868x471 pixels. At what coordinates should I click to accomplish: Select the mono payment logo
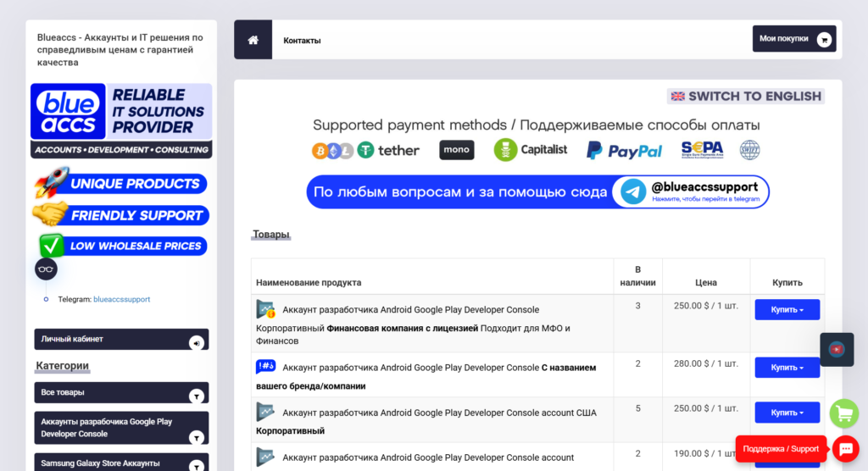(x=457, y=150)
